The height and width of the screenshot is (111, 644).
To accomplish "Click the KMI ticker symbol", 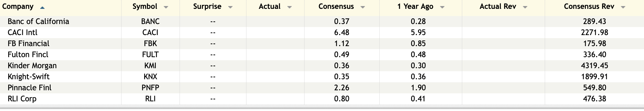I will tap(150, 65).
